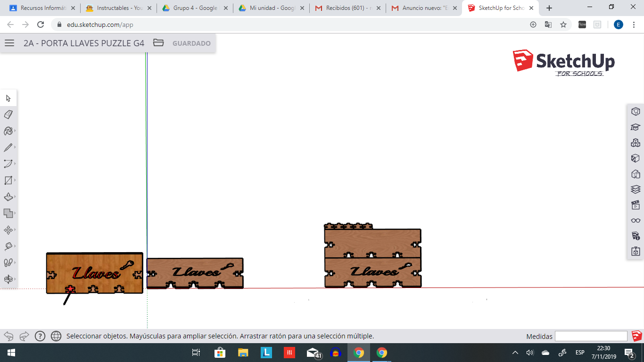
Task: Expand the Push/Pull tool flyout arrow
Action: coord(15,197)
